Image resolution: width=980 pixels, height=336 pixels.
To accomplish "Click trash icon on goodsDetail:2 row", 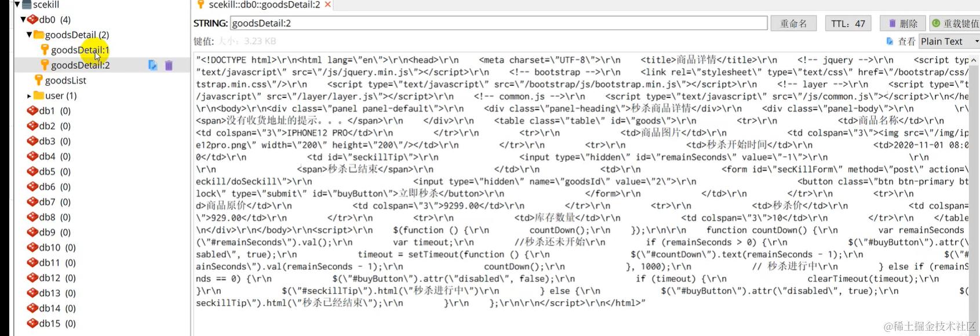I will 169,65.
